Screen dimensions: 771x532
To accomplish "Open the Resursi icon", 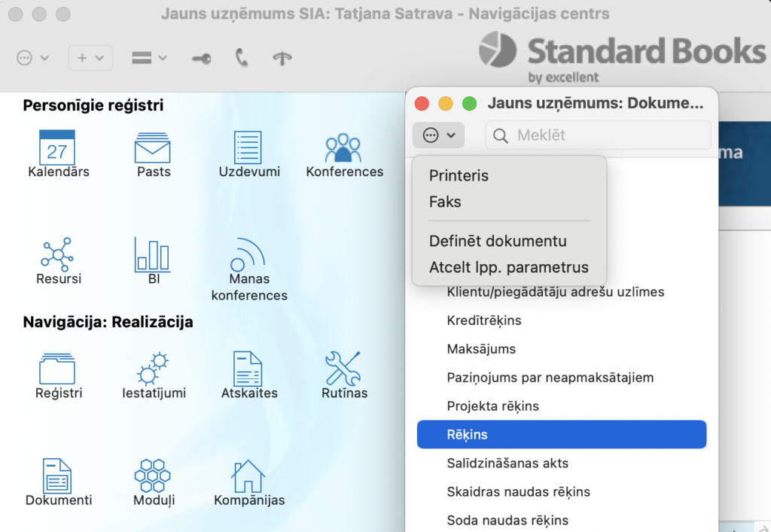I will coord(57,254).
